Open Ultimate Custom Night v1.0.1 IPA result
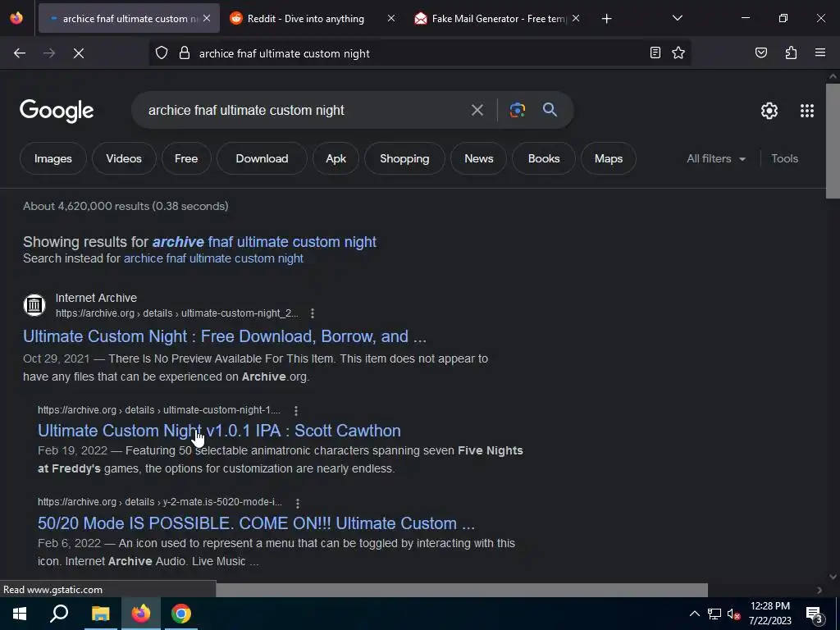The height and width of the screenshot is (630, 840). [219, 431]
